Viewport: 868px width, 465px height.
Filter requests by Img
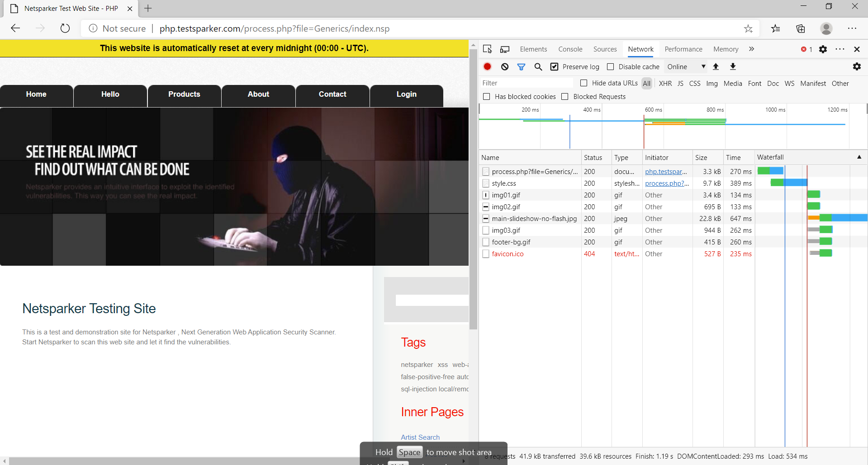click(712, 84)
